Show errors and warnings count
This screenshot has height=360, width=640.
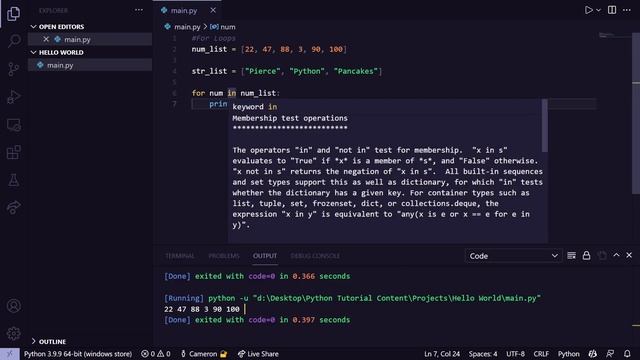[x=156, y=354]
